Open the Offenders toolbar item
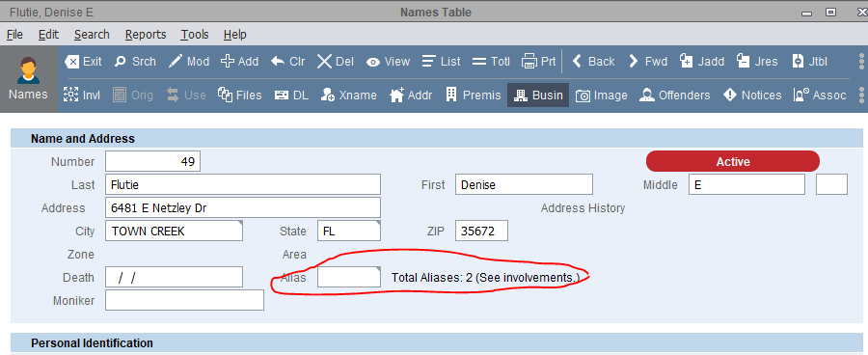The image size is (868, 355). [x=674, y=96]
